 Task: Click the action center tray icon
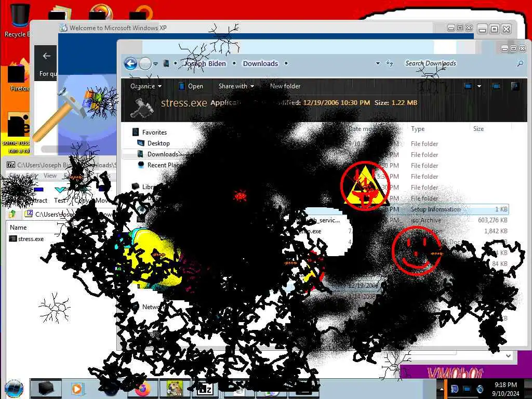pyautogui.click(x=454, y=389)
